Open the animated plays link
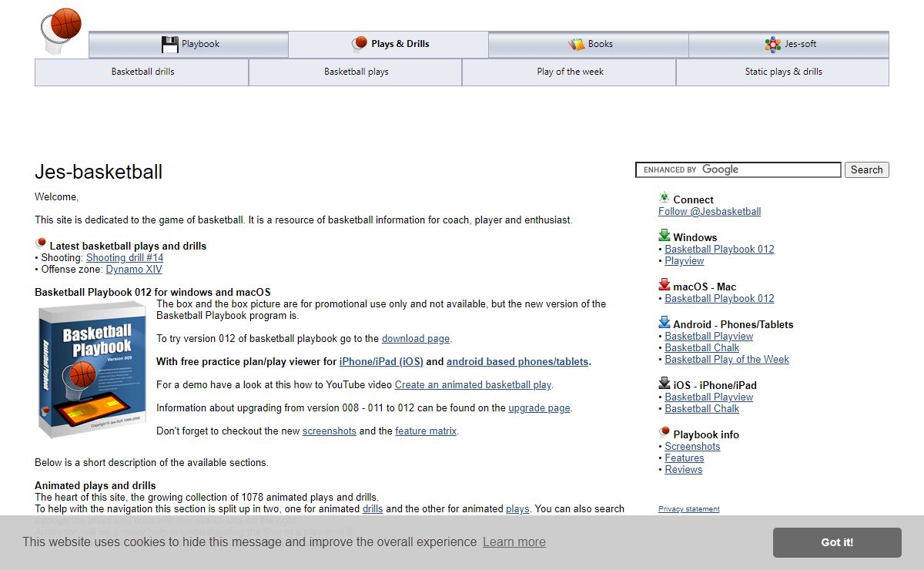 pyautogui.click(x=517, y=508)
